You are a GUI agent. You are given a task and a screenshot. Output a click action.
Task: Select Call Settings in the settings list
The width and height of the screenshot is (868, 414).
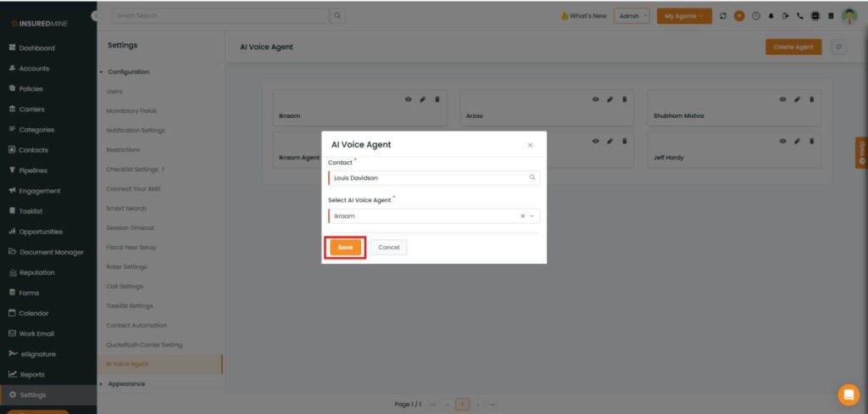tap(124, 287)
